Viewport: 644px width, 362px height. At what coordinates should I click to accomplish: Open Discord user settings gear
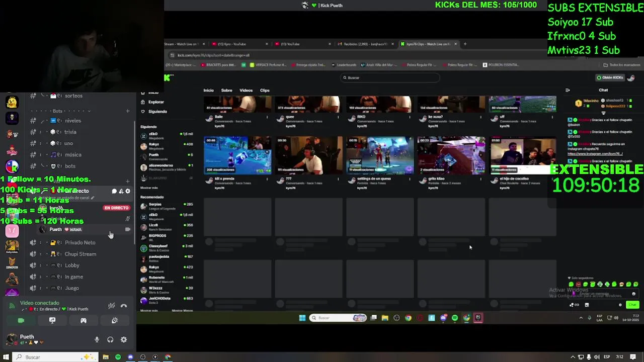click(124, 340)
